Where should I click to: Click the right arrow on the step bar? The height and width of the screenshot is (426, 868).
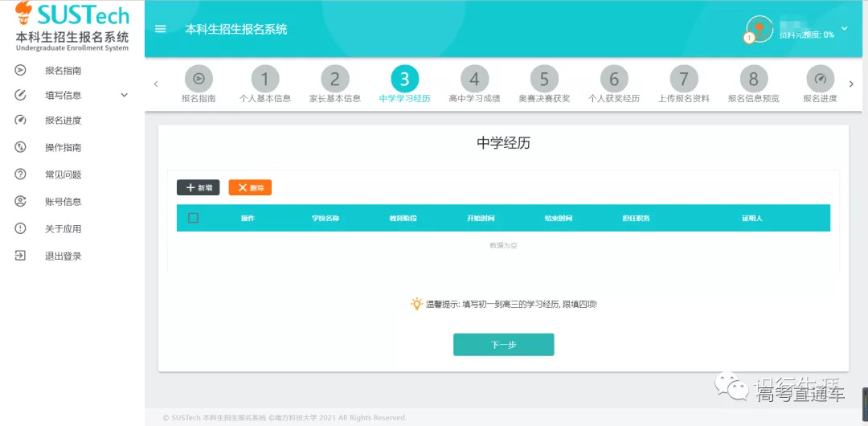pyautogui.click(x=851, y=84)
